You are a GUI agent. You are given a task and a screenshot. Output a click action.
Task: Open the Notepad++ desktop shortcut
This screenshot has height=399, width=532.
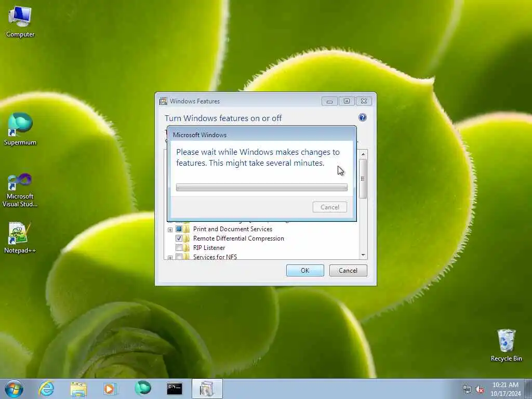click(20, 237)
